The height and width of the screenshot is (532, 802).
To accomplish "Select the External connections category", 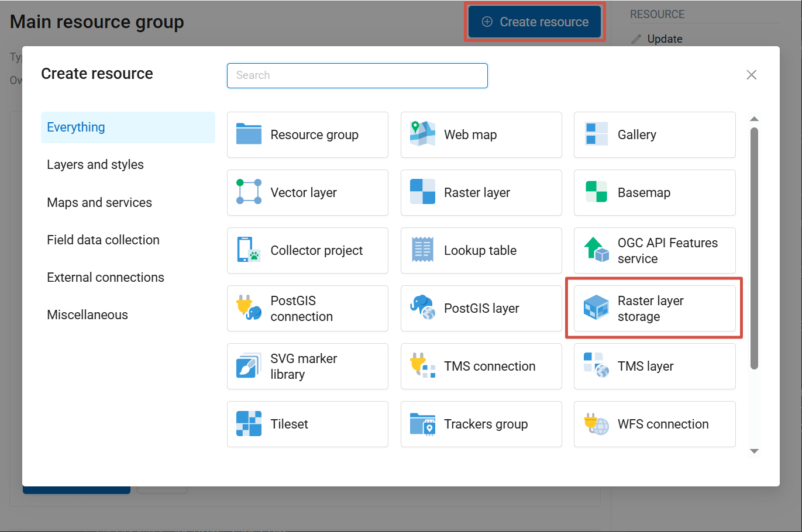I will pos(105,277).
